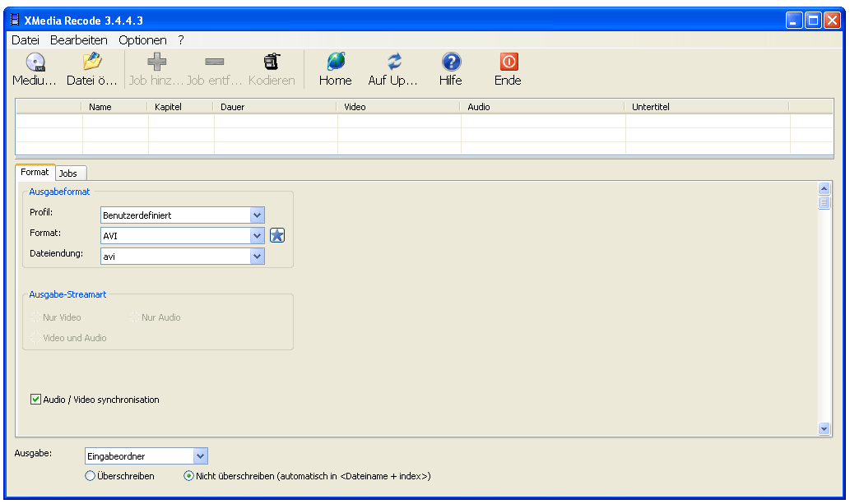This screenshot has height=504, width=850.
Task: Open the Home globe icon
Action: 336,62
